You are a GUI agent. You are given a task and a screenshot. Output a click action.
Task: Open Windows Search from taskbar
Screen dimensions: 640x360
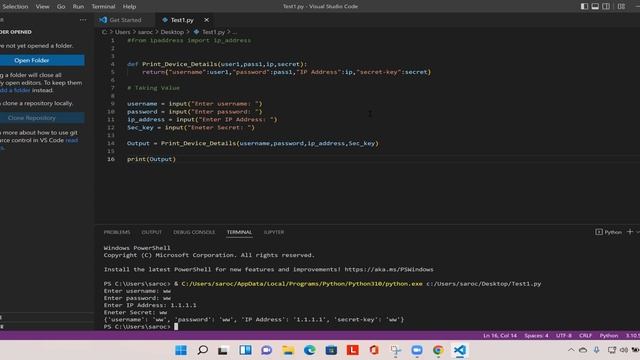click(x=202, y=350)
